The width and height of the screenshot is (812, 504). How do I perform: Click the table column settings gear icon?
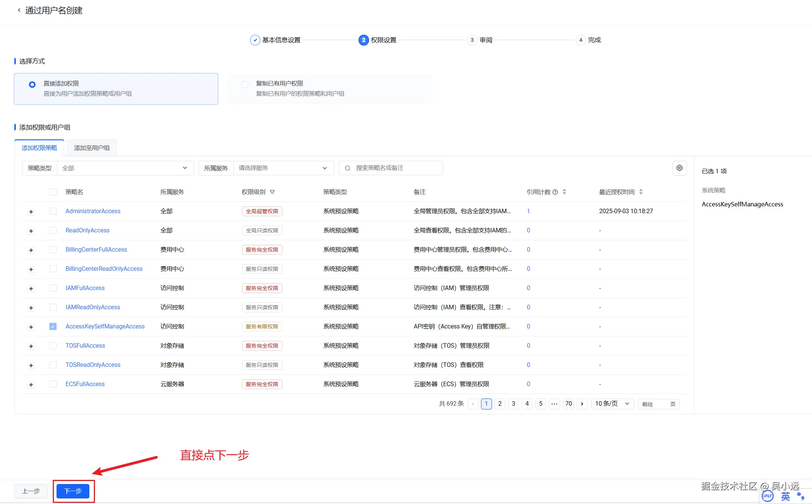[679, 168]
